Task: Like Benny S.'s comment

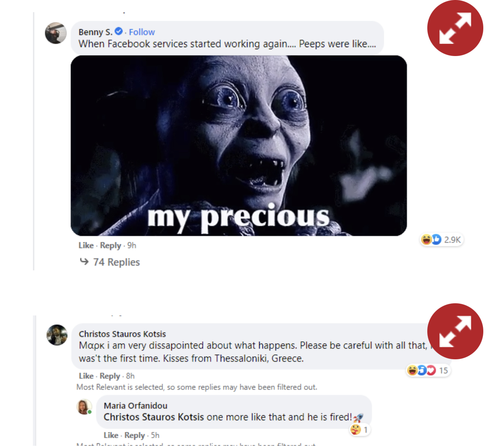Action: (x=86, y=245)
